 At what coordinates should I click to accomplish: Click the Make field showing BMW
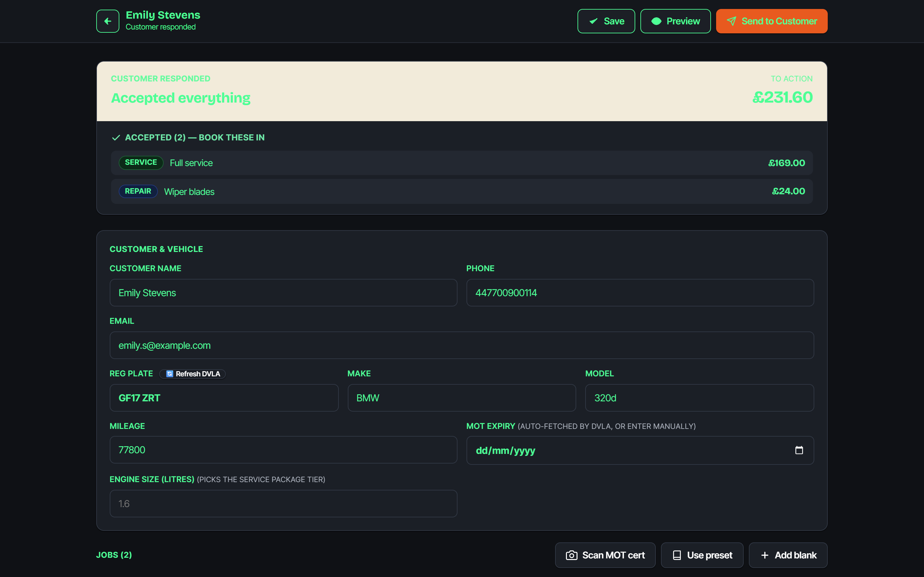pos(462,397)
